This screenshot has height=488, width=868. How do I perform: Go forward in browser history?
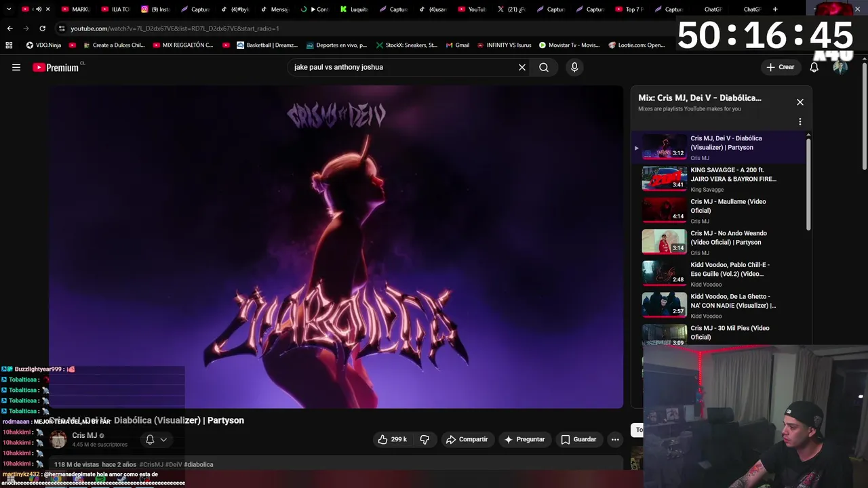click(26, 28)
